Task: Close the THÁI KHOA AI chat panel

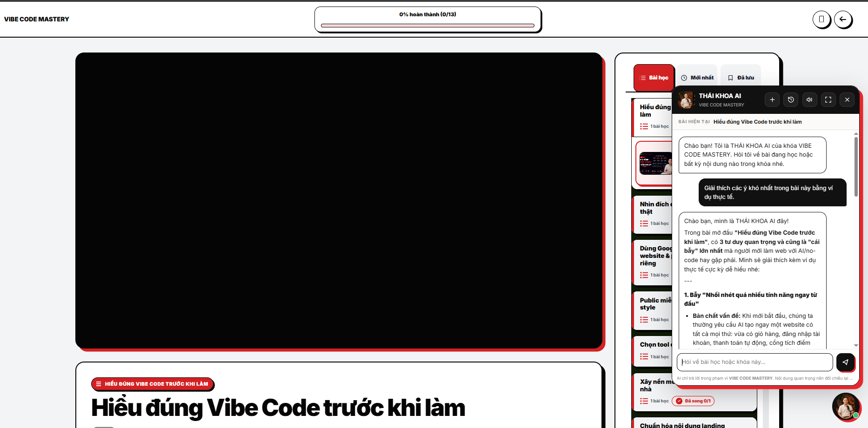Action: pos(847,99)
